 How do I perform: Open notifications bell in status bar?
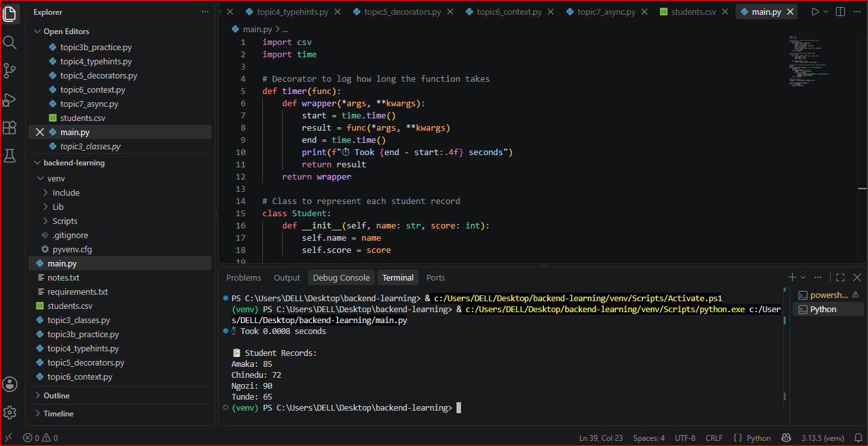(858, 438)
